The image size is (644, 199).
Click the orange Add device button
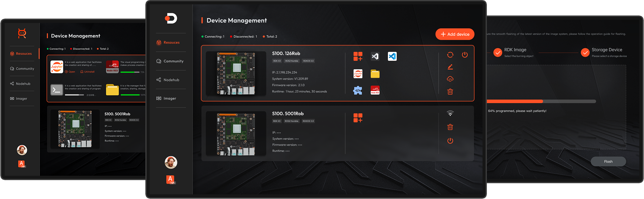click(455, 34)
